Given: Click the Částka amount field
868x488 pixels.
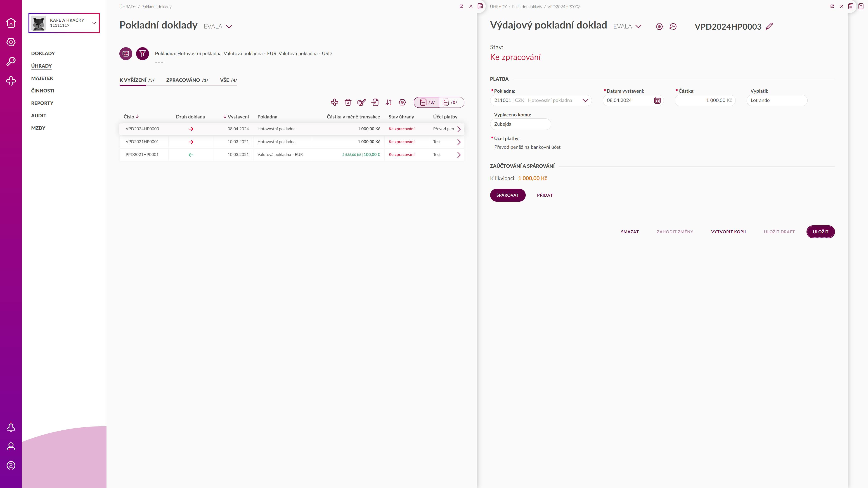Looking at the screenshot, I should [x=705, y=100].
